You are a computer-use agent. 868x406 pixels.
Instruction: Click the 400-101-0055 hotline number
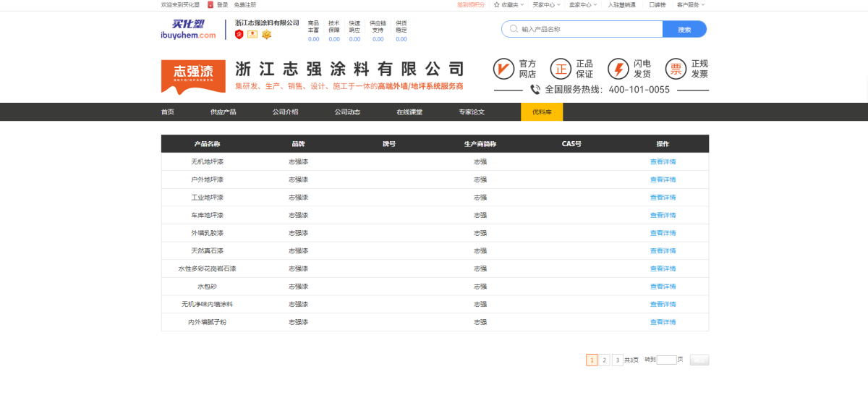point(639,90)
